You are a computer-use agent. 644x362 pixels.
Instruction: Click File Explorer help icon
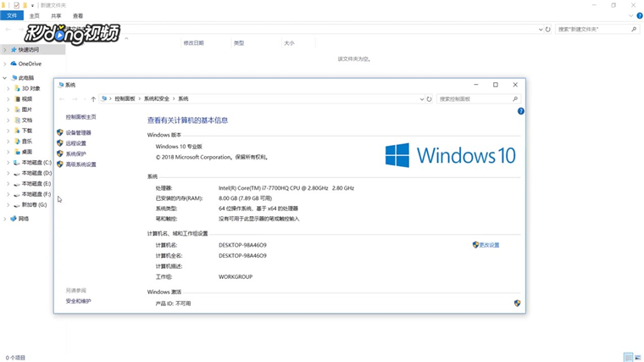640,16
